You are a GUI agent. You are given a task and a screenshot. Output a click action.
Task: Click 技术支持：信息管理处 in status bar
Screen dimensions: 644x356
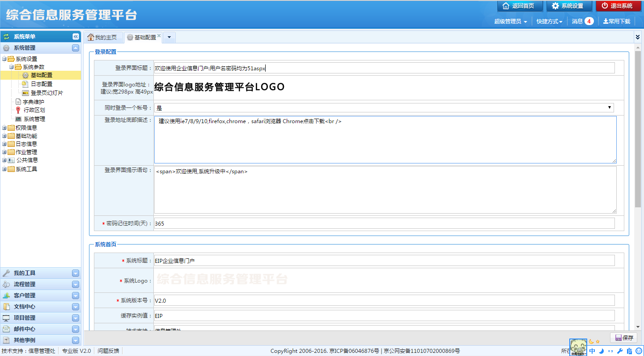29,351
